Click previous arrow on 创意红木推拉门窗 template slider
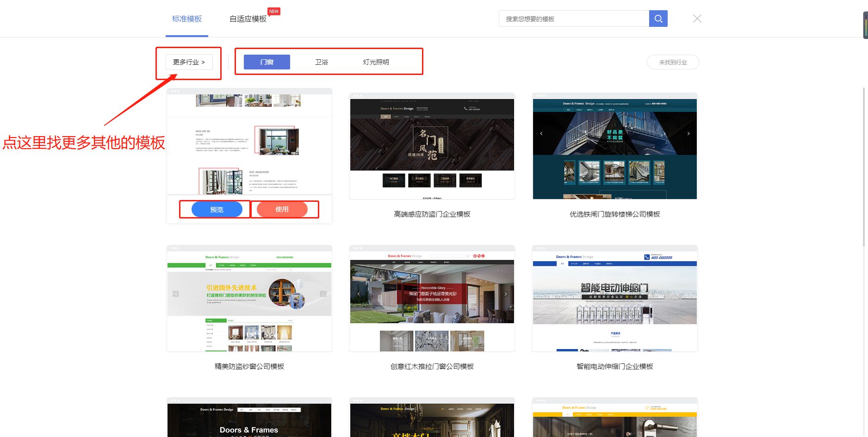Viewport: 868px width, 437px height. click(x=358, y=293)
